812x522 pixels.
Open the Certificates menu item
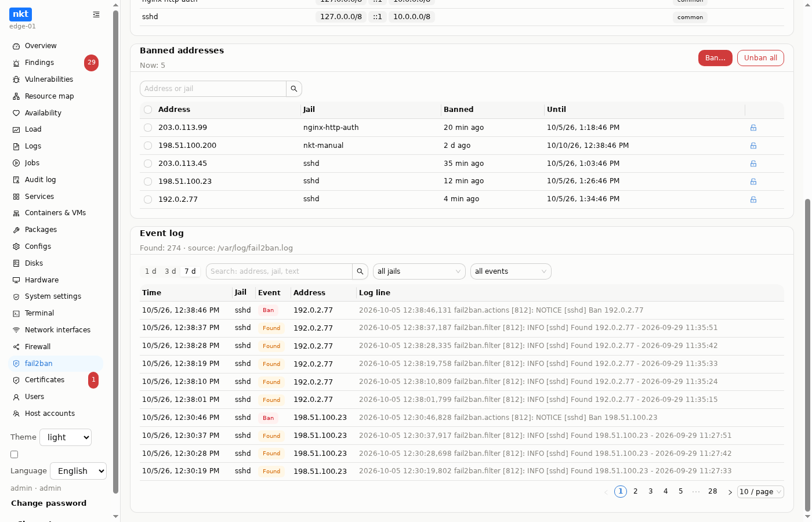tap(56, 380)
